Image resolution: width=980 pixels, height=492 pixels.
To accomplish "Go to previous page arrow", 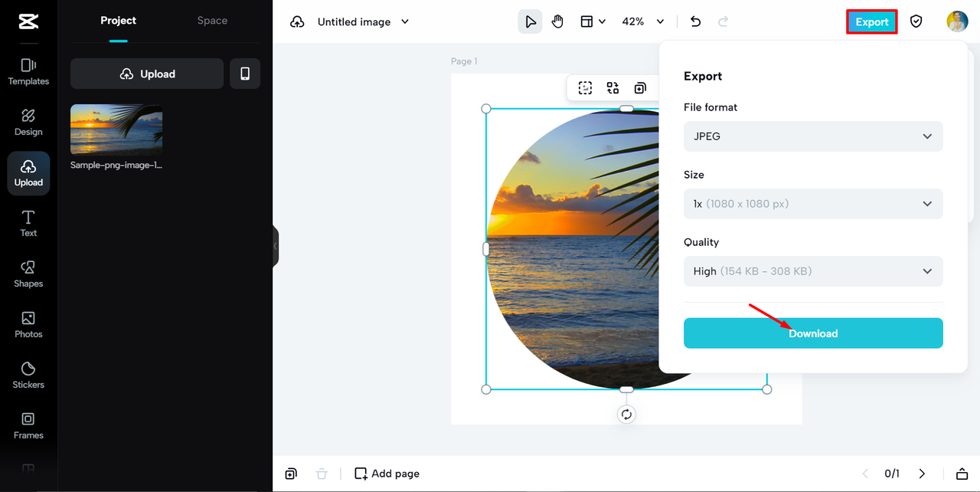I will pos(865,474).
